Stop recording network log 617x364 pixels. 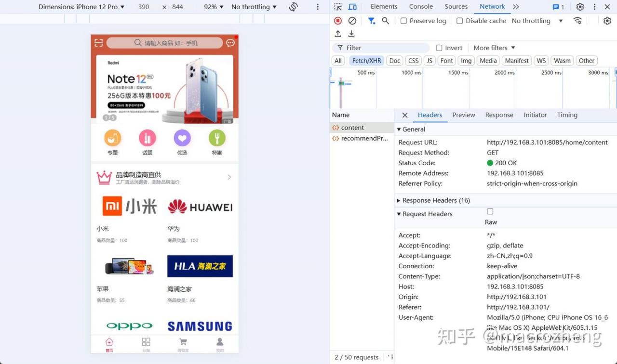click(338, 21)
